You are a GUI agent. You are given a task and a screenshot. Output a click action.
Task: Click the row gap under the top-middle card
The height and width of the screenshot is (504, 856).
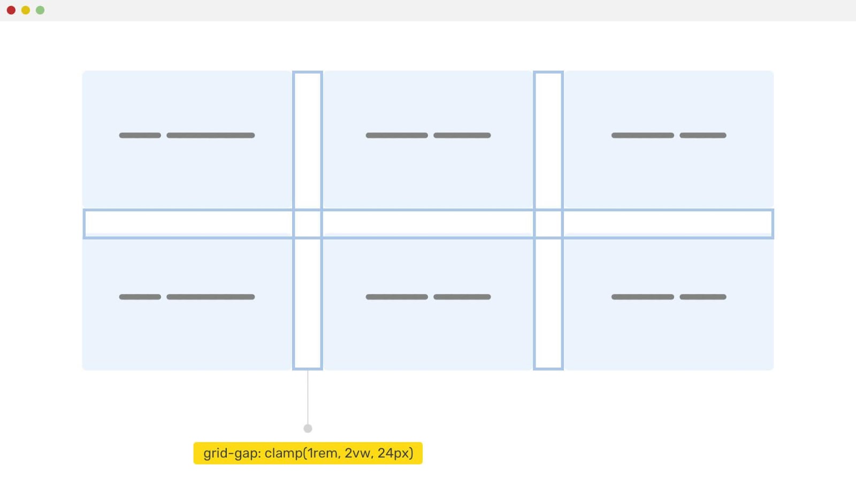pos(428,224)
